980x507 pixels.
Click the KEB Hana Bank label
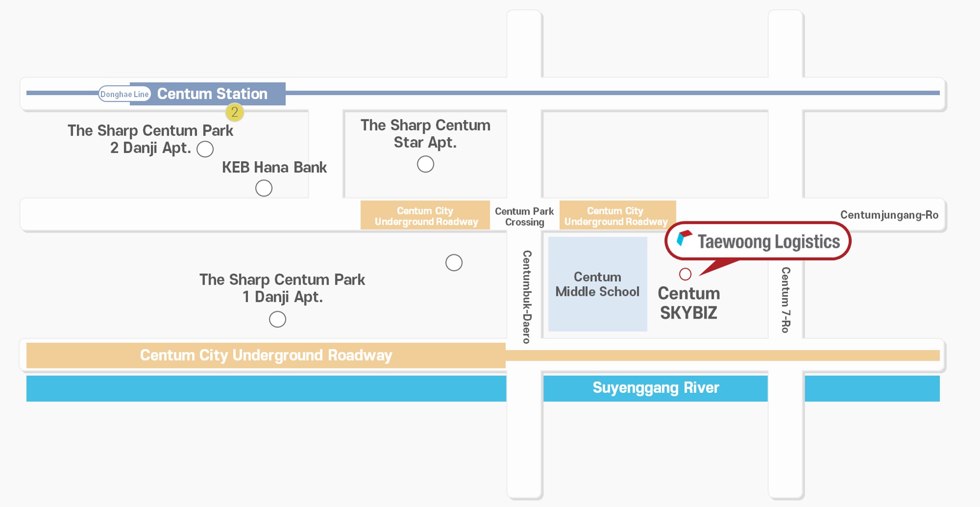pos(274,167)
